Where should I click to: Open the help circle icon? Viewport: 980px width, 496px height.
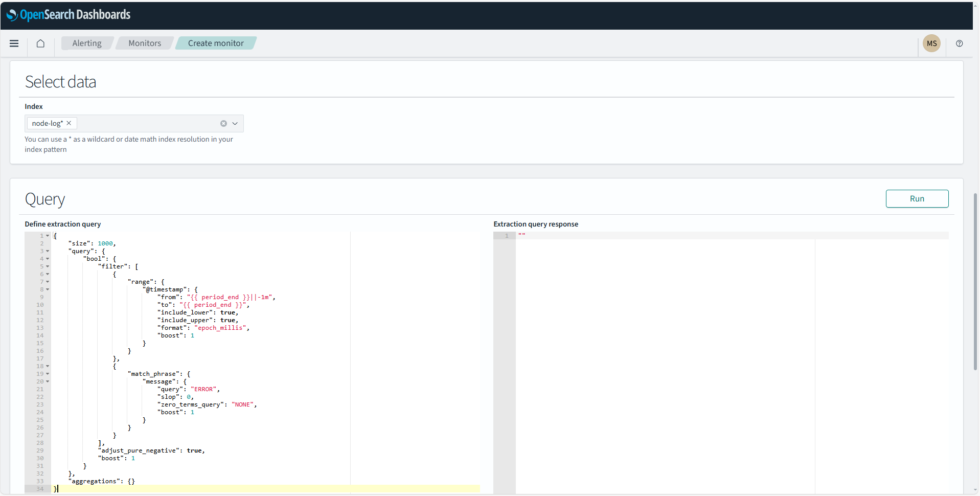(x=959, y=43)
